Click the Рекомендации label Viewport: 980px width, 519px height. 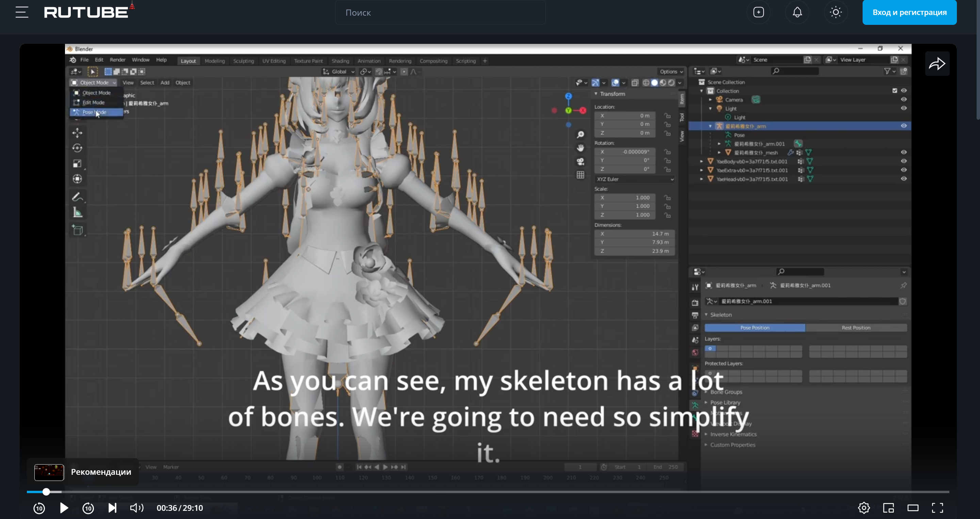click(x=101, y=472)
